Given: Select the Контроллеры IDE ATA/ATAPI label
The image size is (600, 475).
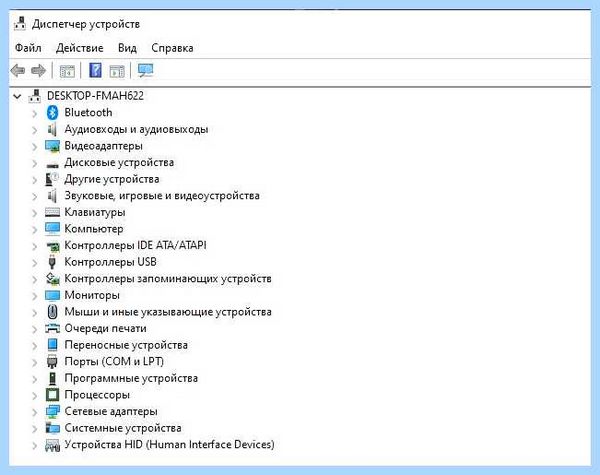Looking at the screenshot, I should [135, 245].
